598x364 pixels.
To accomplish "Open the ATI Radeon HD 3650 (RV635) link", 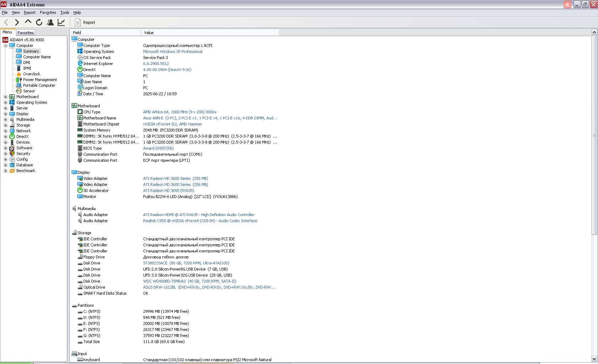I will pos(168,191).
